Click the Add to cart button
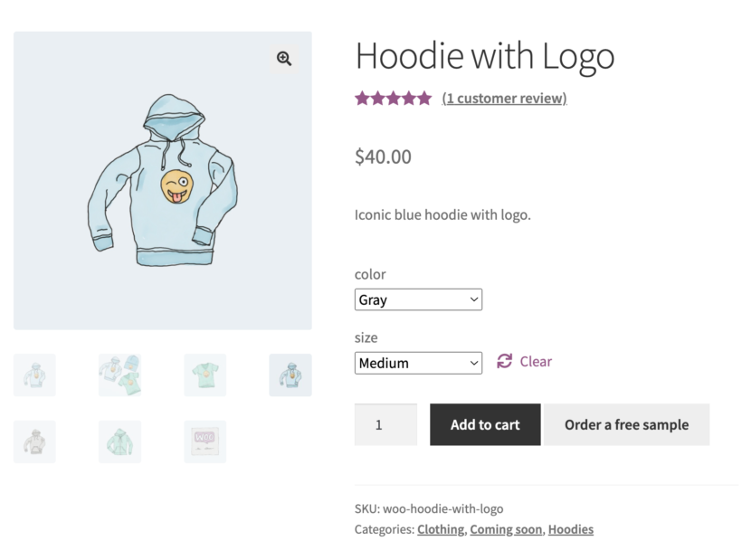 (485, 424)
